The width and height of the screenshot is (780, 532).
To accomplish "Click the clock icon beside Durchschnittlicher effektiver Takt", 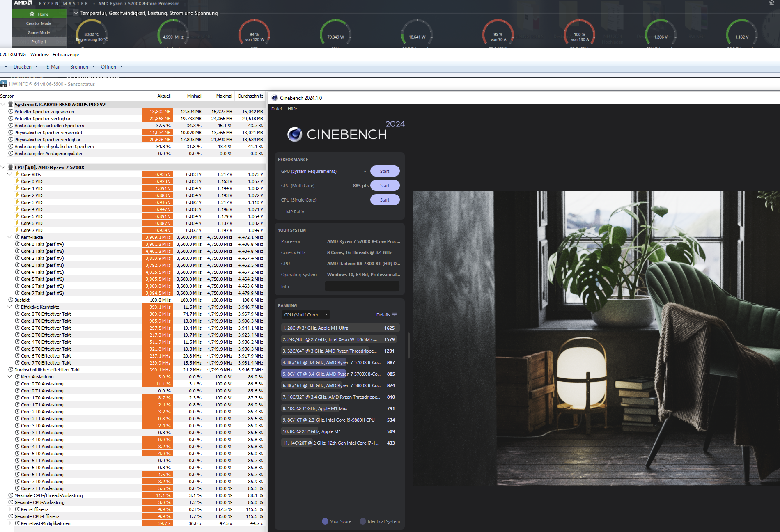I will (11, 370).
